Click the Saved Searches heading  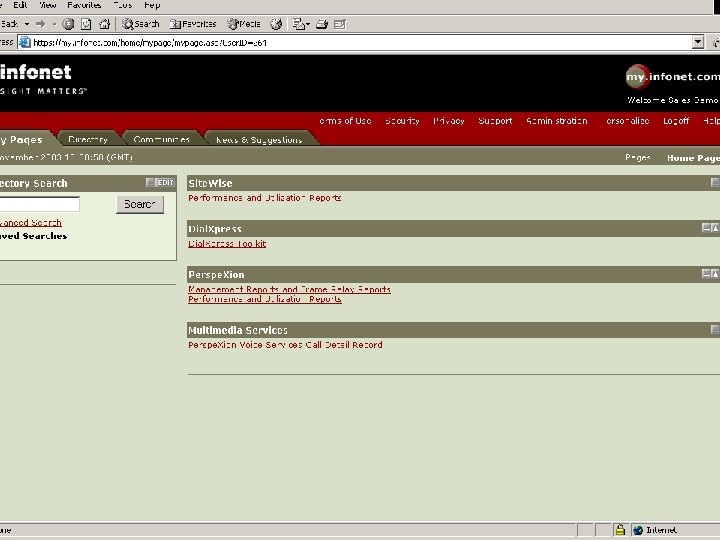point(34,236)
